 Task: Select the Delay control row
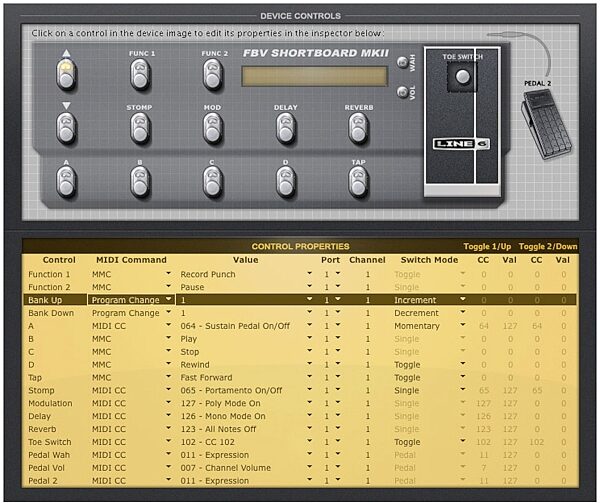(300, 416)
